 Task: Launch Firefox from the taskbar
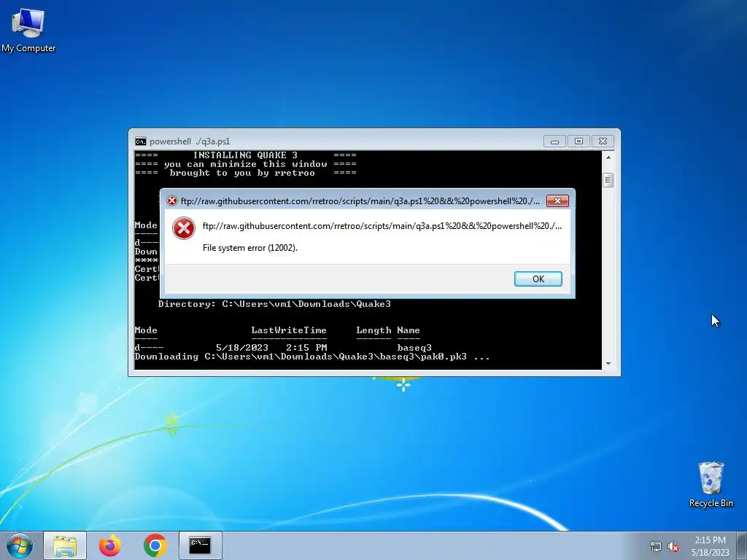pyautogui.click(x=110, y=545)
